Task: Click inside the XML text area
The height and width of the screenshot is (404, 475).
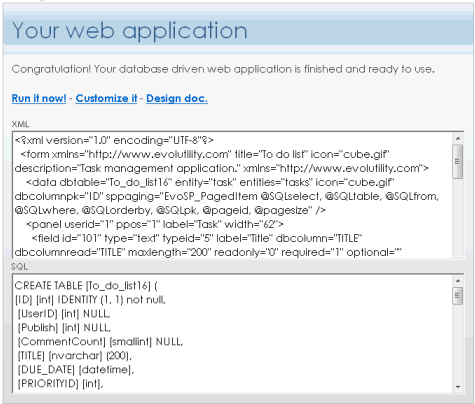Action: coord(233,195)
